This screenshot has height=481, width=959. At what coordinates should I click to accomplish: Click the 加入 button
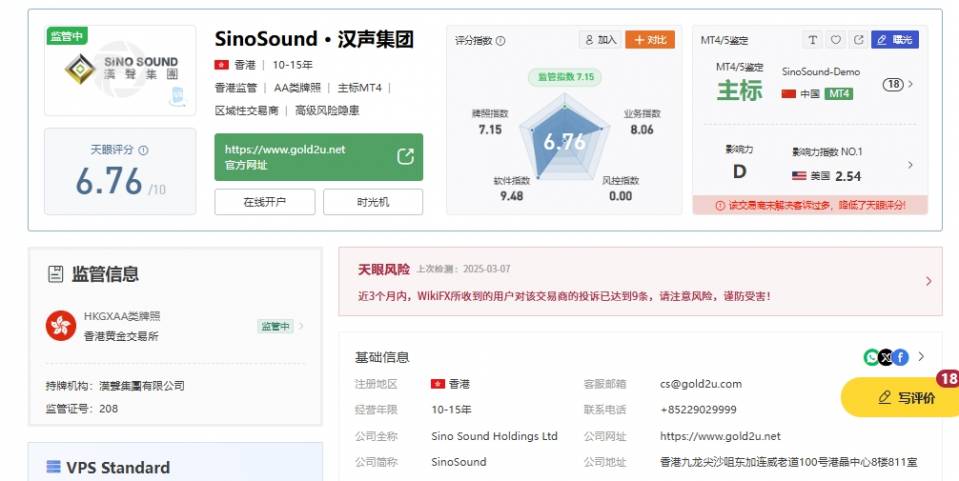pos(600,40)
